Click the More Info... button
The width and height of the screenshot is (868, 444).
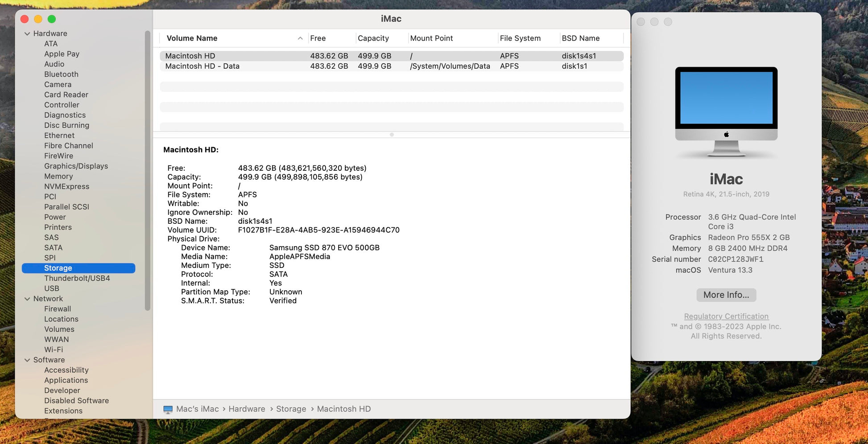[x=726, y=295]
